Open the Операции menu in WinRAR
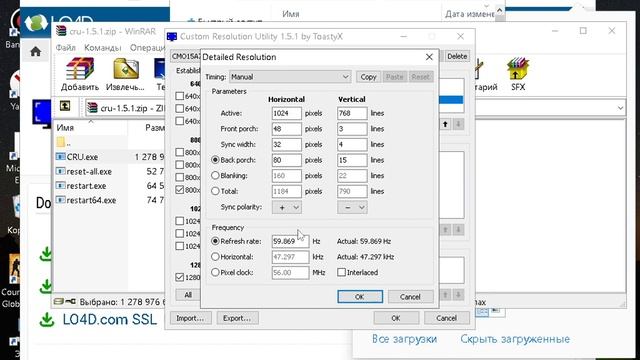 [147, 48]
